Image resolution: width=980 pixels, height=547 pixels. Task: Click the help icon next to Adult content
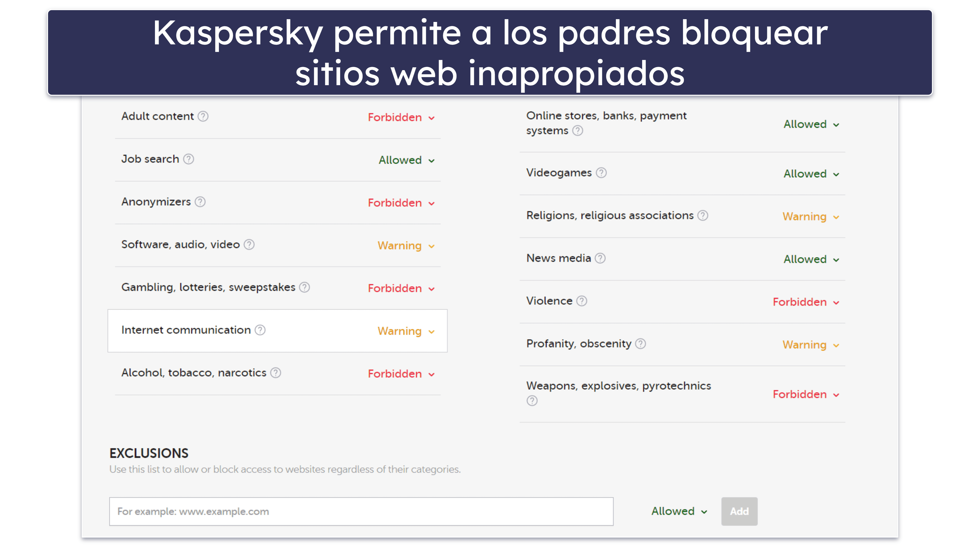tap(203, 116)
